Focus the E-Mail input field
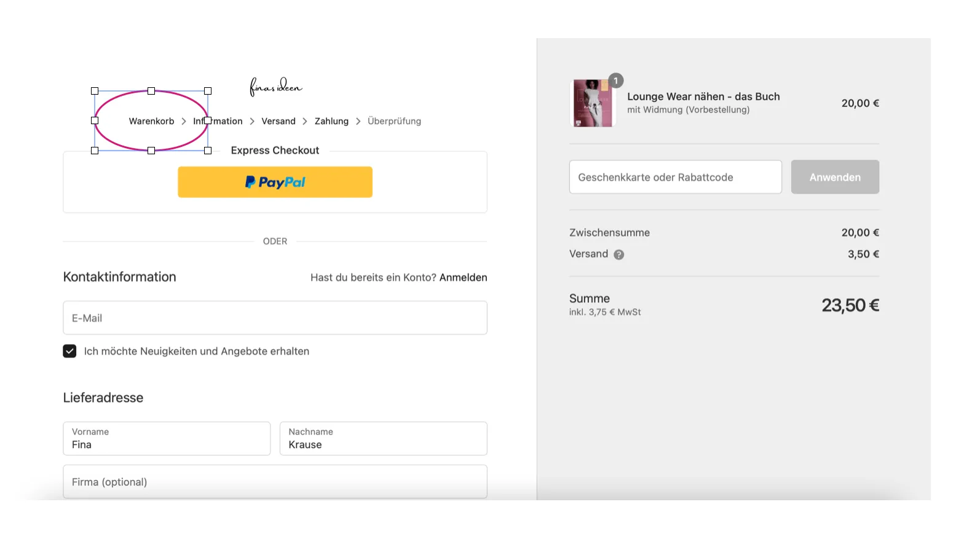 click(x=275, y=318)
